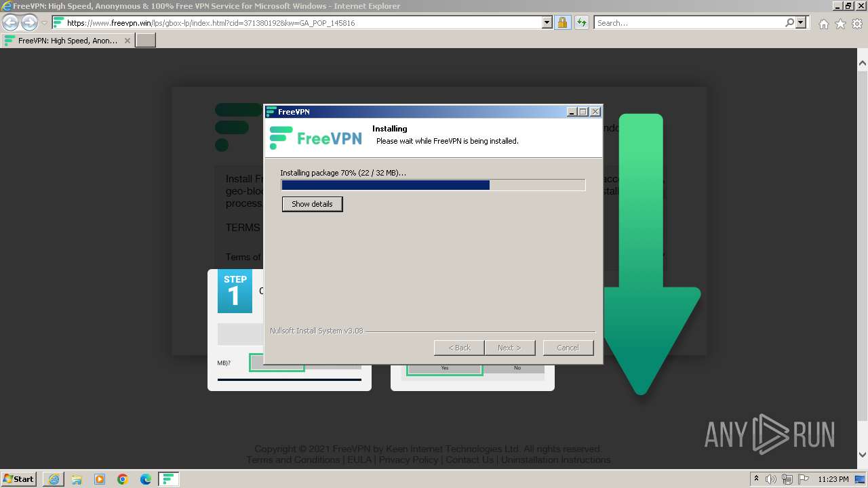Click the installation progress bar
The width and height of the screenshot is (868, 488).
[x=433, y=185]
